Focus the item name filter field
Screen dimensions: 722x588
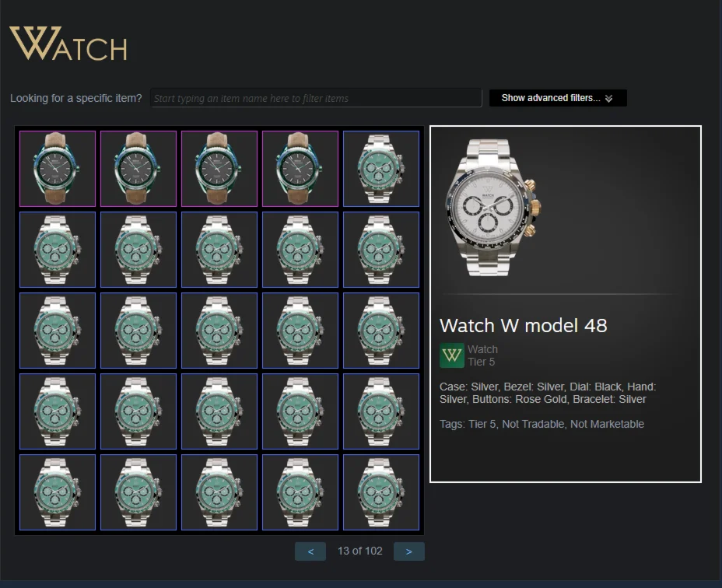pos(316,98)
